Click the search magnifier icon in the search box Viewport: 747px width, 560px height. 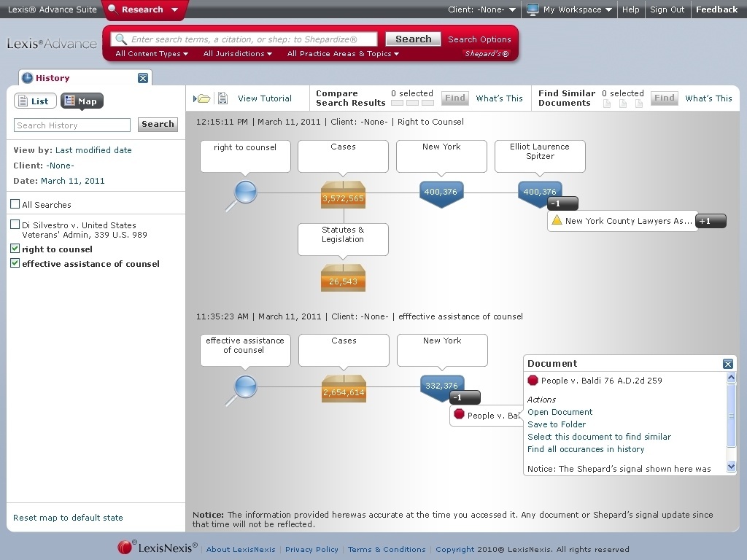point(121,39)
